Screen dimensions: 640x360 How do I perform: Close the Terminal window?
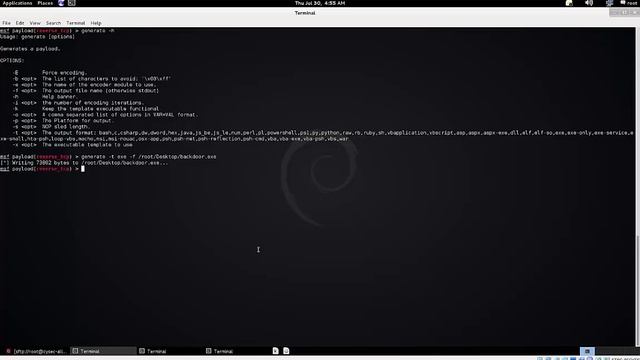pos(635,12)
